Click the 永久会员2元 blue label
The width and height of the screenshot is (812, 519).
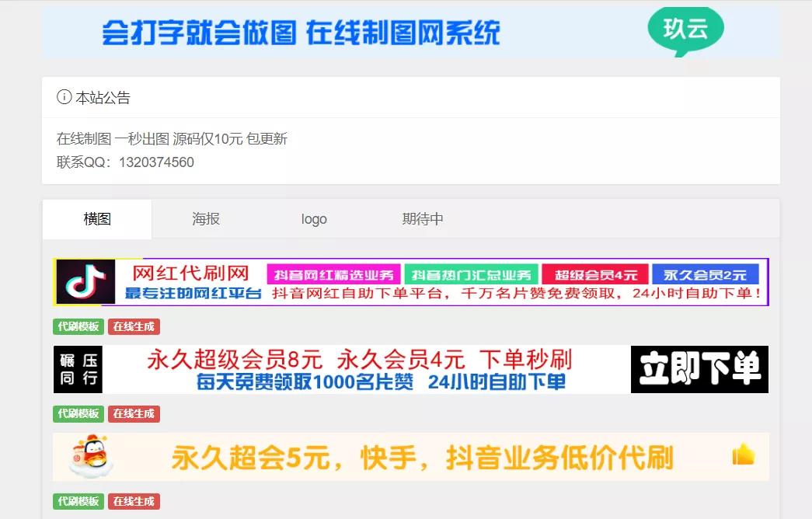click(x=706, y=274)
